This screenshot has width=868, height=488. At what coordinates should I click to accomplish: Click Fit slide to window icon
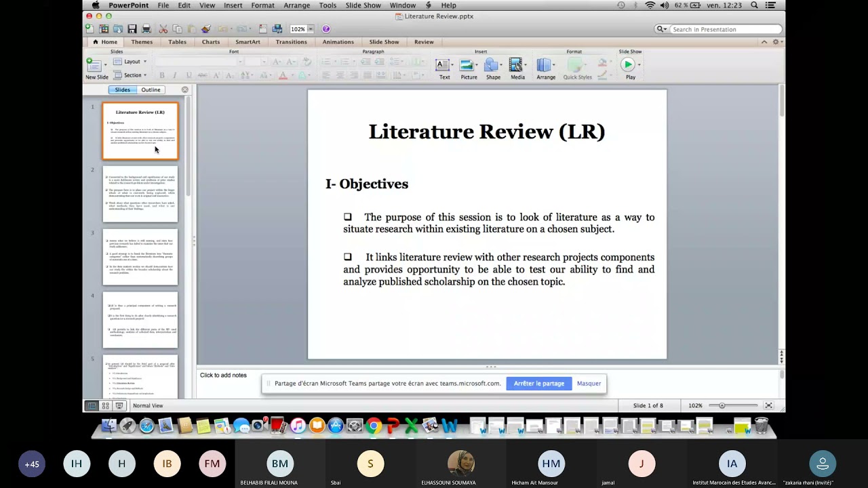click(768, 405)
